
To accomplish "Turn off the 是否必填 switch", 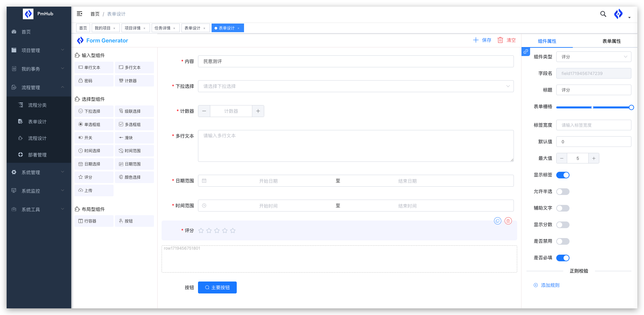I will click(x=563, y=258).
